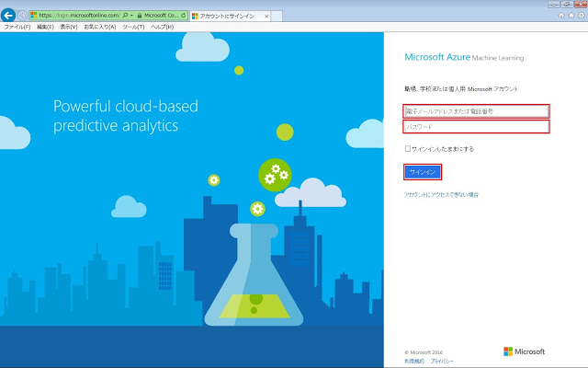This screenshot has height=368, width=588.
Task: Open the ツール(T) menu
Action: (x=133, y=27)
